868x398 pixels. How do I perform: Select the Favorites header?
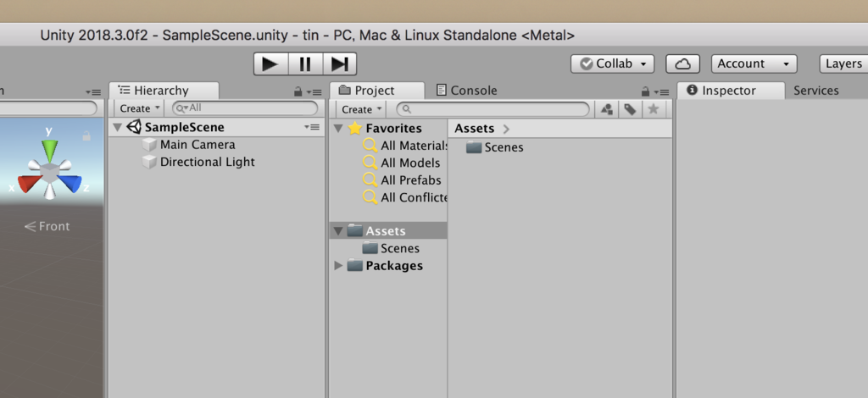(x=393, y=128)
